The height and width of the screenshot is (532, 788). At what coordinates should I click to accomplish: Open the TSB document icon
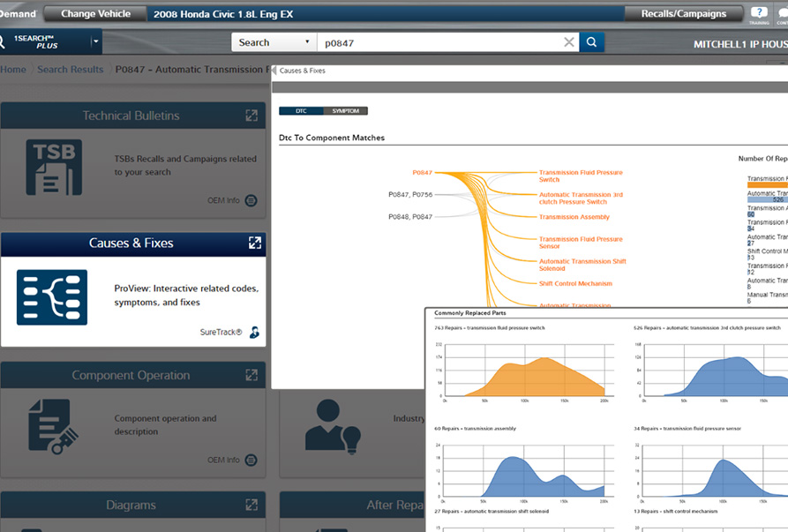54,167
